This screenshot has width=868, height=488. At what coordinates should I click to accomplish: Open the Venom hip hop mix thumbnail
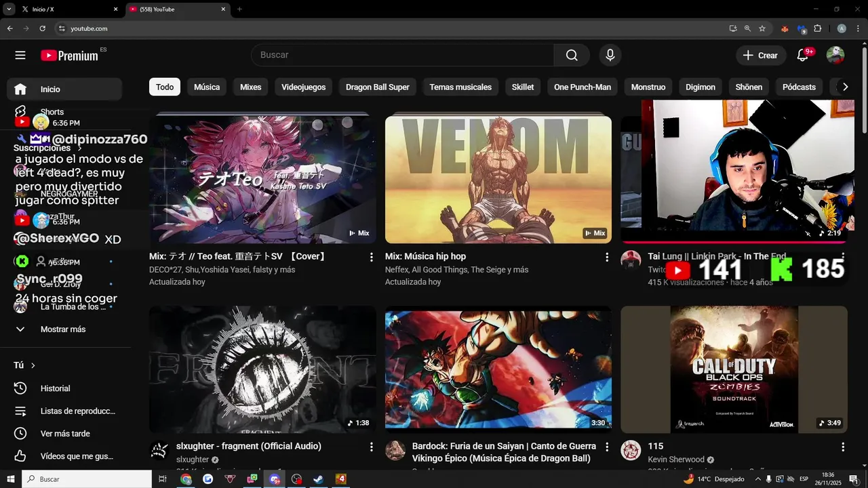pos(498,180)
